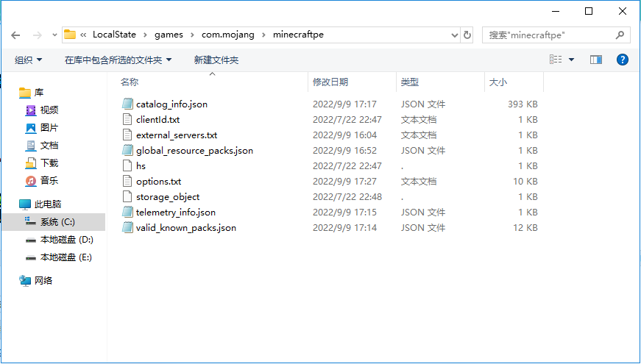Expand hidden path chevrons before LocalState
The height and width of the screenshot is (364, 641).
[83, 35]
